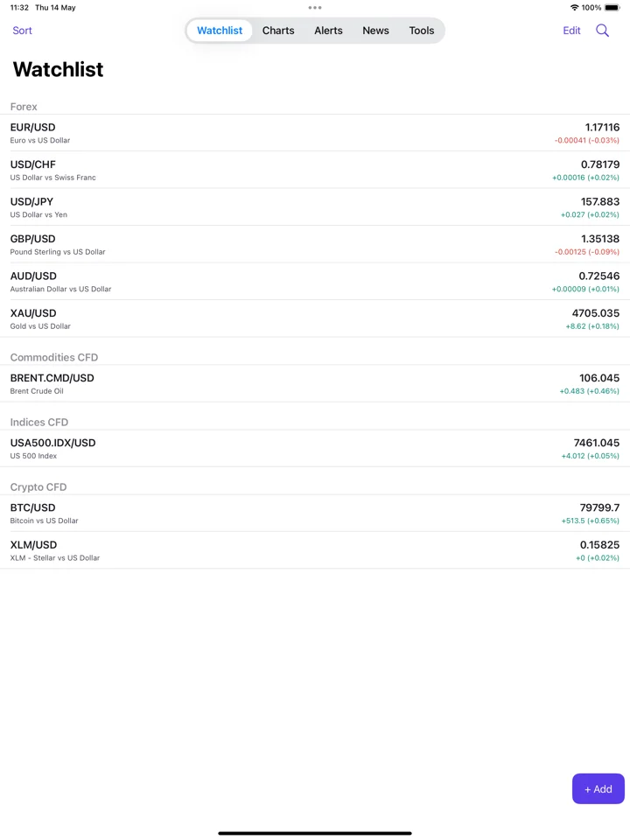Open the XLM/USD Stellar row

tap(315, 550)
